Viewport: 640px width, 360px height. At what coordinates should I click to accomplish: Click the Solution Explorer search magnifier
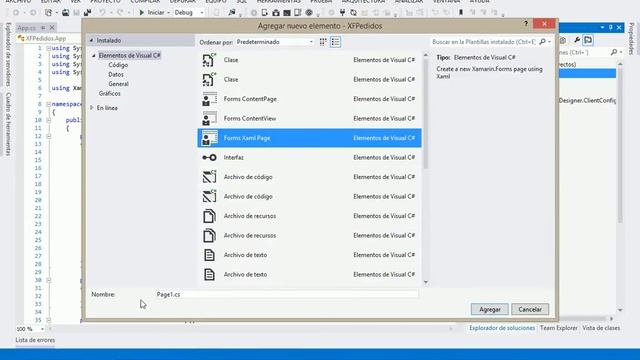pos(614,52)
